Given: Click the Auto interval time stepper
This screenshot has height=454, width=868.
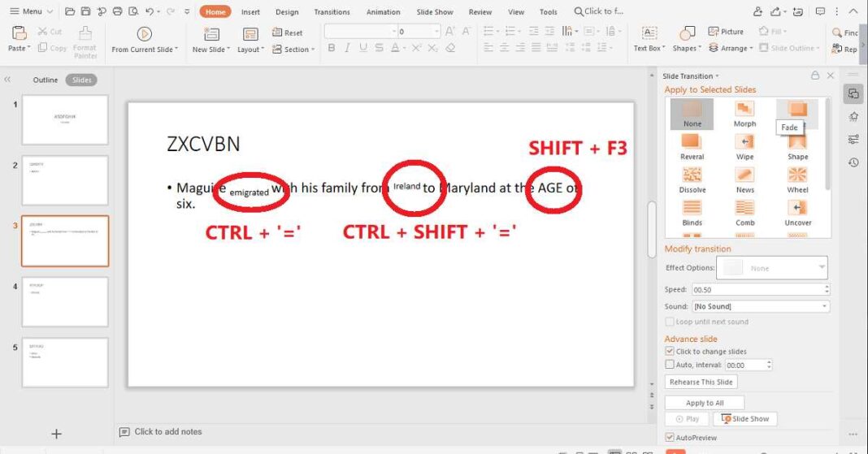Looking at the screenshot, I should point(769,365).
